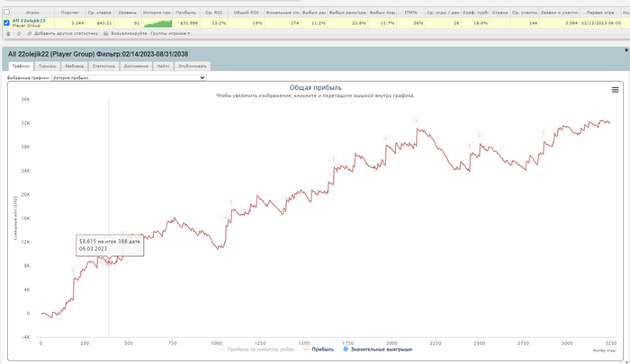Image resolution: width=630 pixels, height=364 pixels.
Task: Click the highlighted data point at game 388
Action: (x=109, y=262)
